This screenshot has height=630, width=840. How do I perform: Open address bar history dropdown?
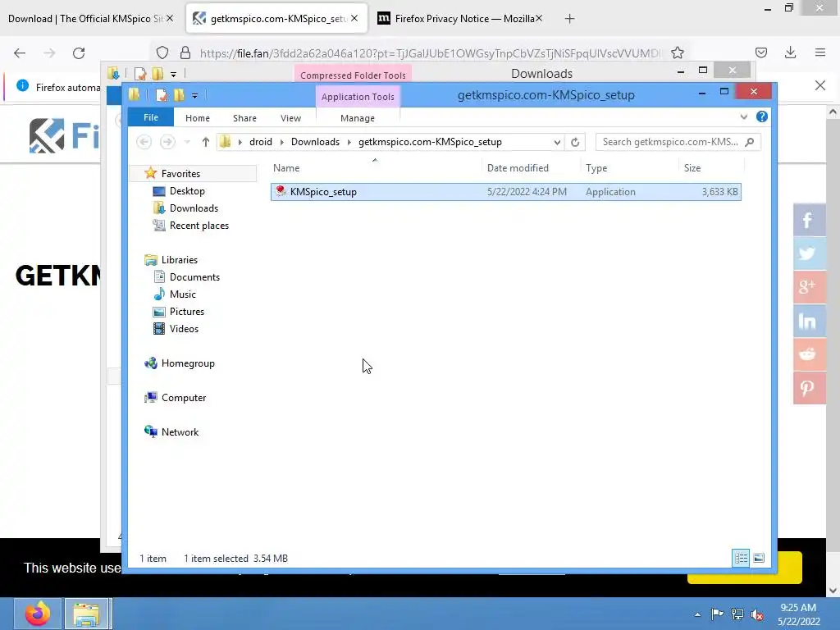[557, 142]
